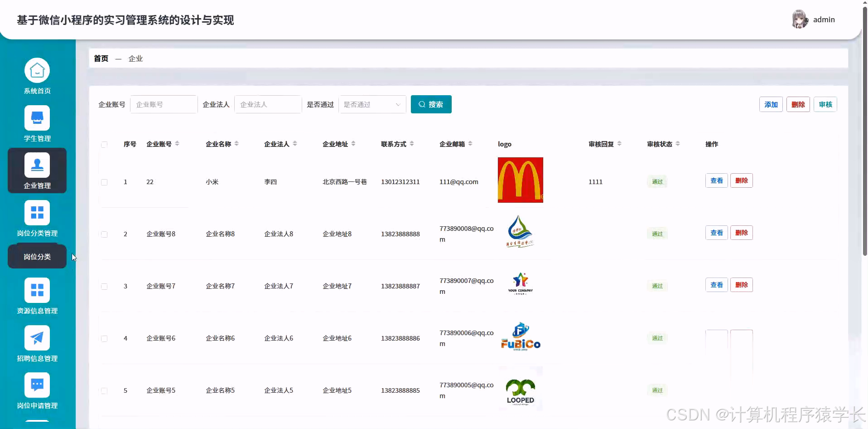Click inside the 企业账号 input field
The width and height of the screenshot is (868, 429).
(163, 104)
